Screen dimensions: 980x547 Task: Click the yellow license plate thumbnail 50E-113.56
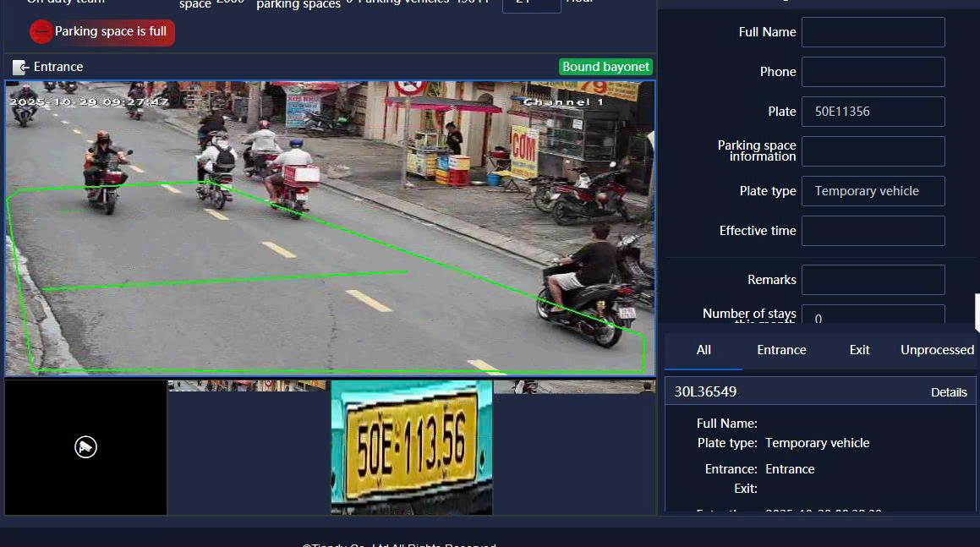(x=411, y=447)
